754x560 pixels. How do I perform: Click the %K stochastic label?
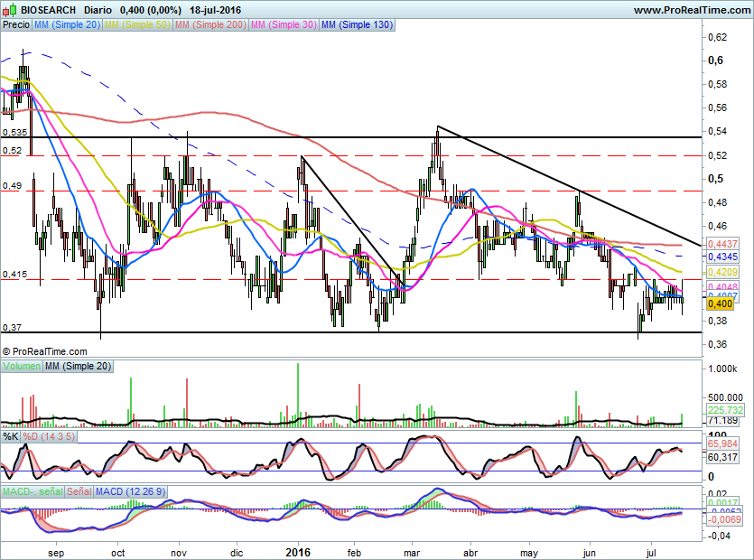tap(11, 437)
